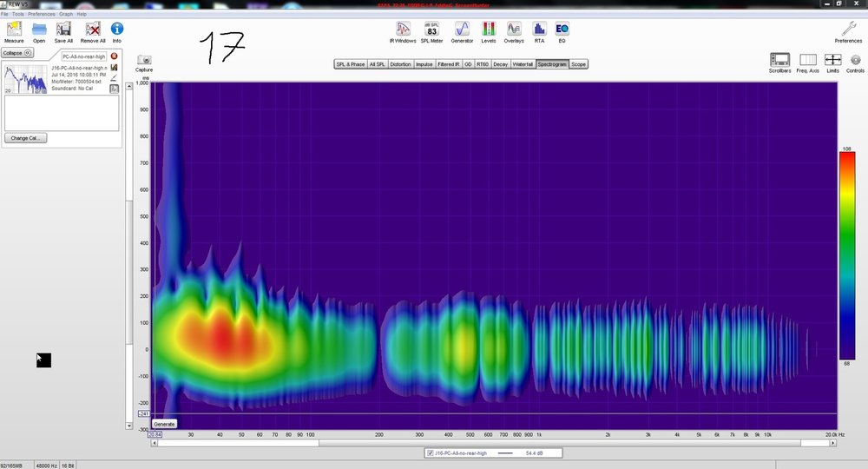Click the 54.4 dB legend value
The width and height of the screenshot is (868, 469).
click(534, 453)
